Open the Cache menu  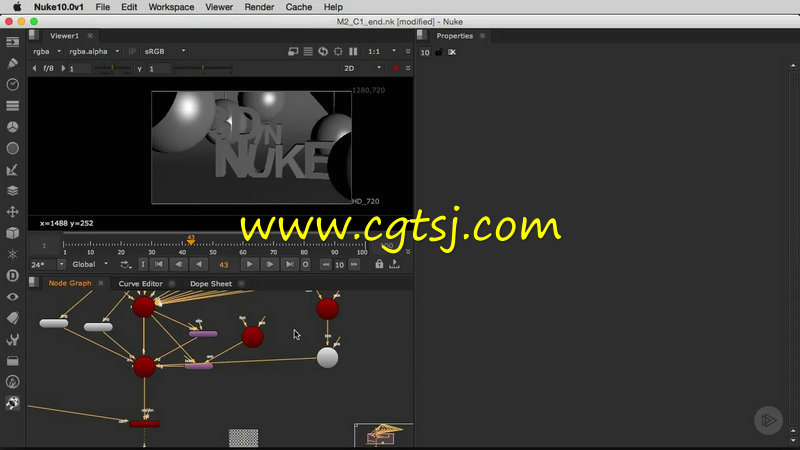pyautogui.click(x=298, y=7)
